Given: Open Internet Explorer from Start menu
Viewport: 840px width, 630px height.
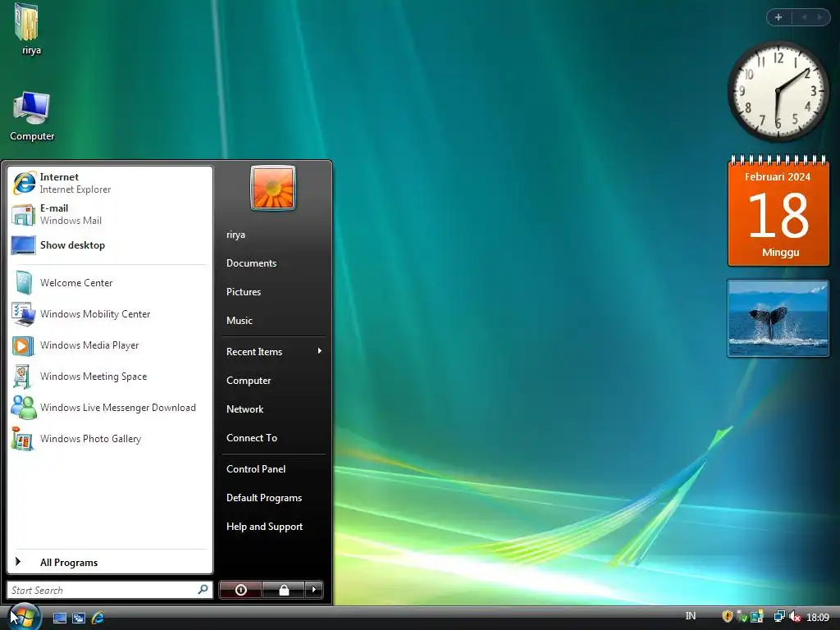Looking at the screenshot, I should point(110,183).
